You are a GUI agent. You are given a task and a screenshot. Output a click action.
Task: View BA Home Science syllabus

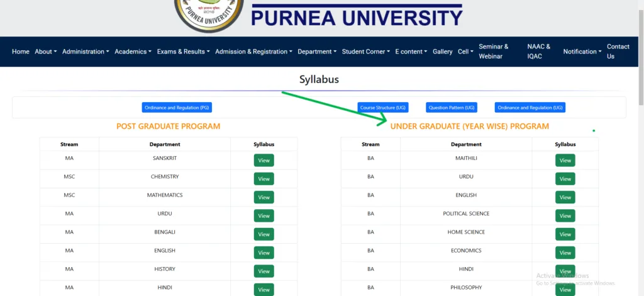(565, 234)
